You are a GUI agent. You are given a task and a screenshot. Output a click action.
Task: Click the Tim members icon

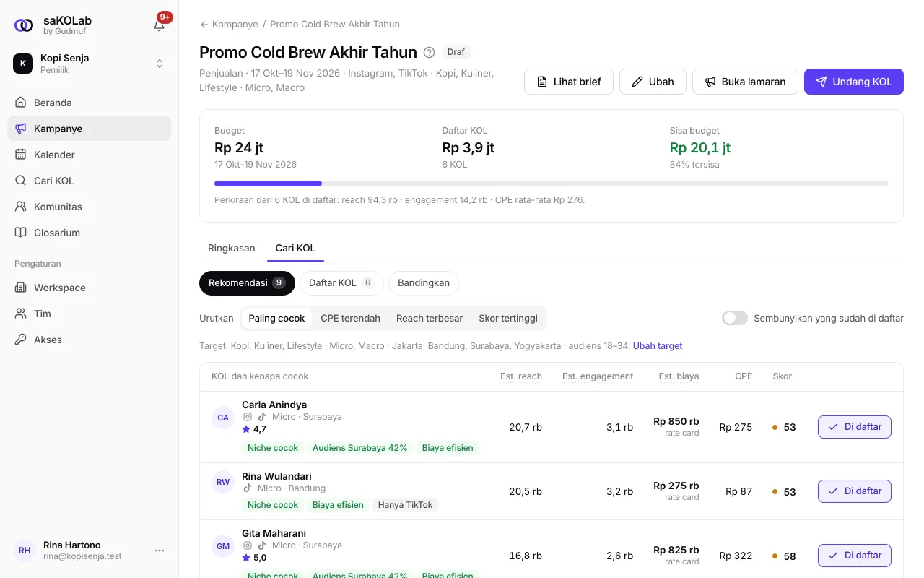coord(20,314)
